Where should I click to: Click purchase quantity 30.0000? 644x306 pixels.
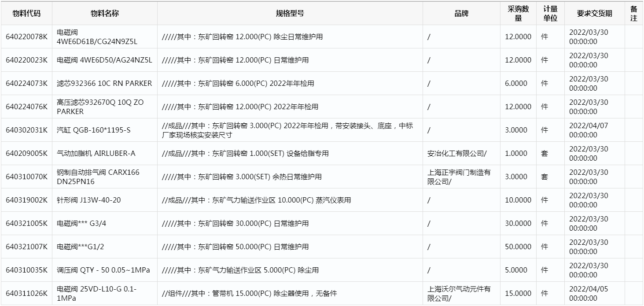click(518, 224)
